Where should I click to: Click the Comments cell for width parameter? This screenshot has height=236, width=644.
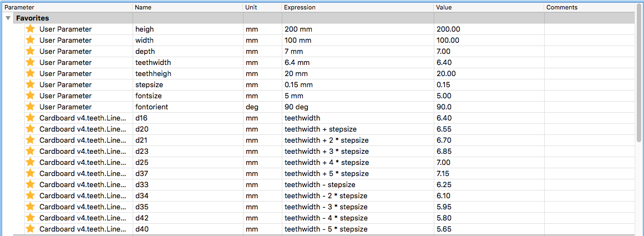click(591, 41)
